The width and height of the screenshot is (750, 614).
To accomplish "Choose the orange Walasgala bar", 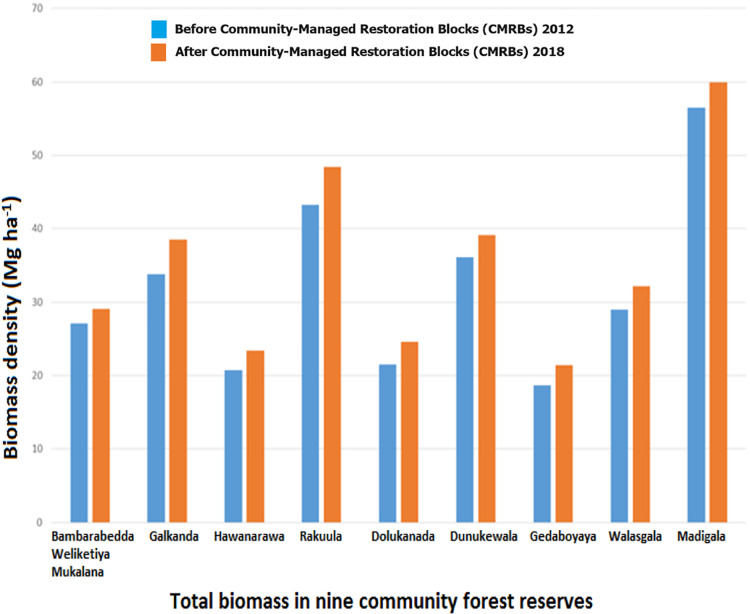I will 641,405.
